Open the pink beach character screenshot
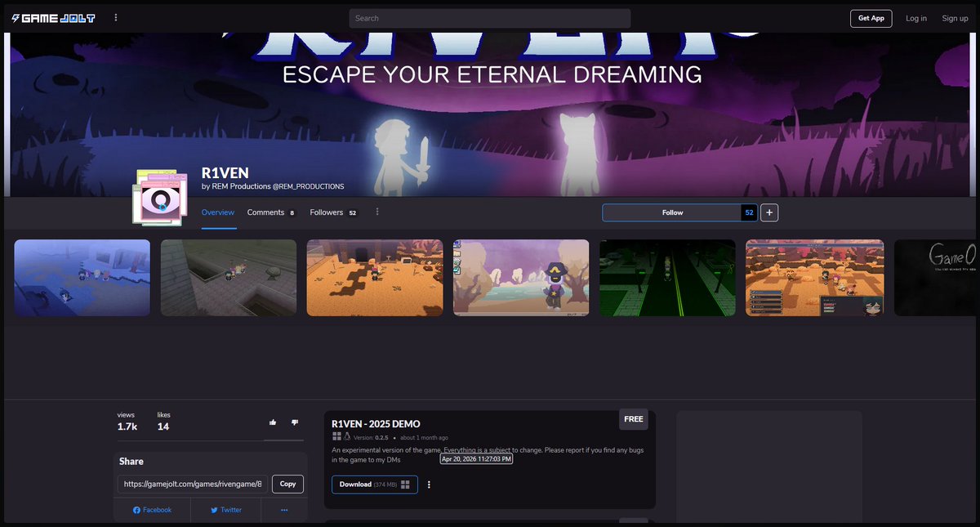 click(521, 278)
